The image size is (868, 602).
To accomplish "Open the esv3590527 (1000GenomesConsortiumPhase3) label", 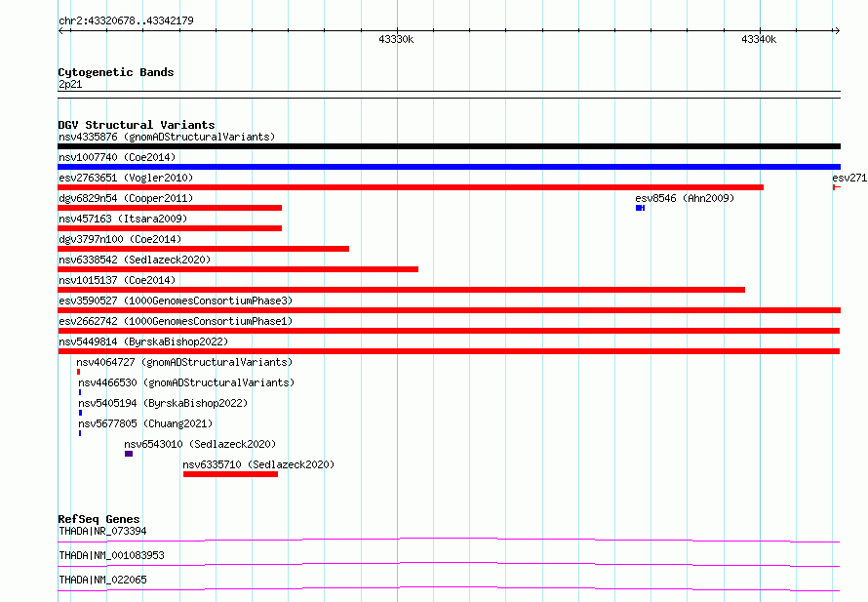I will point(176,301).
